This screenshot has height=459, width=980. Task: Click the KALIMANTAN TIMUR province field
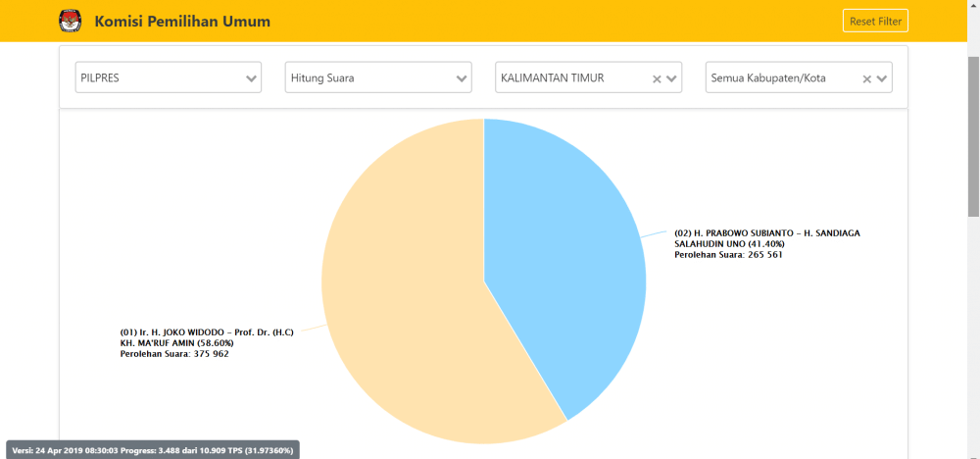(568, 78)
